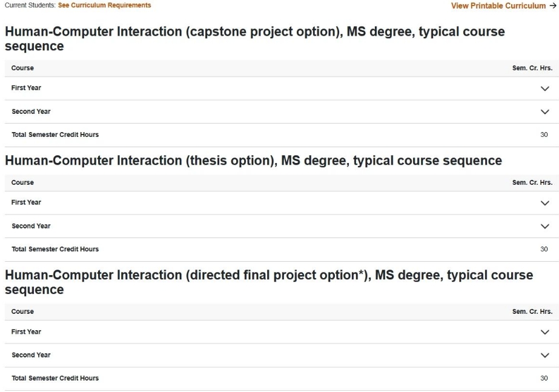This screenshot has width=559, height=392.
Task: Expand directed final project First Year chevron
Action: [544, 332]
